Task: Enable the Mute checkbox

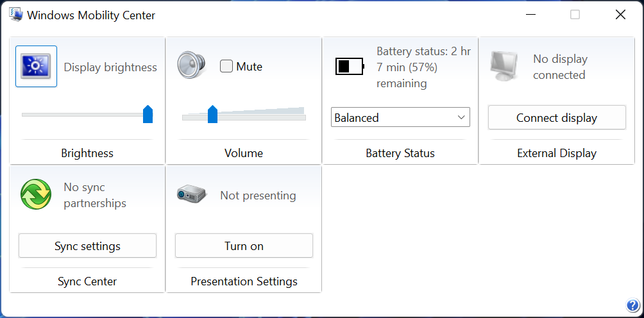Action: click(226, 66)
